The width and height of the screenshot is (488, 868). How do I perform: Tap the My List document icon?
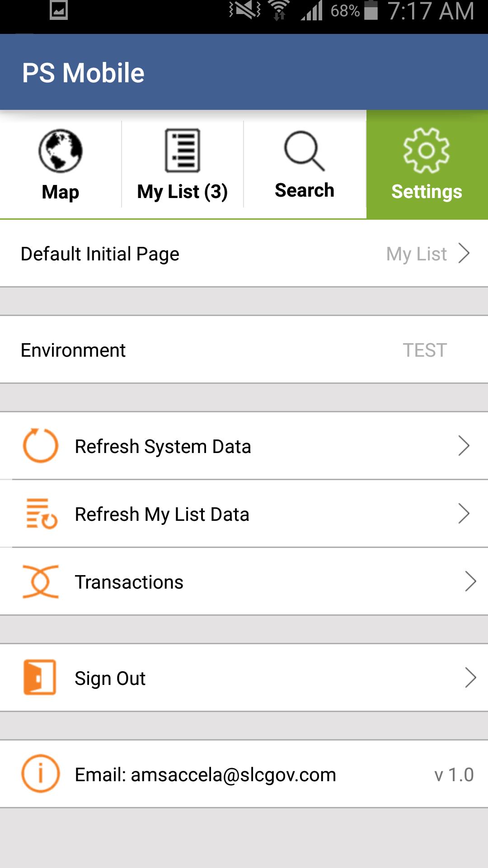(x=183, y=151)
